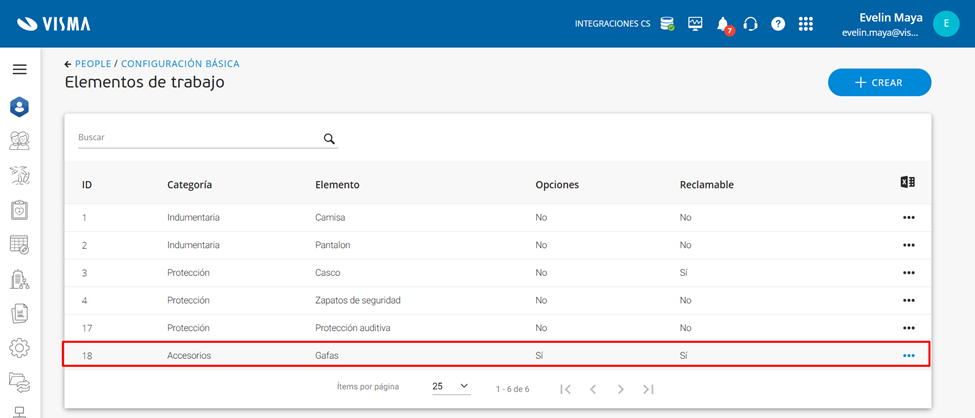Click the help question mark icon
Viewport: 975px width, 418px height.
[778, 24]
